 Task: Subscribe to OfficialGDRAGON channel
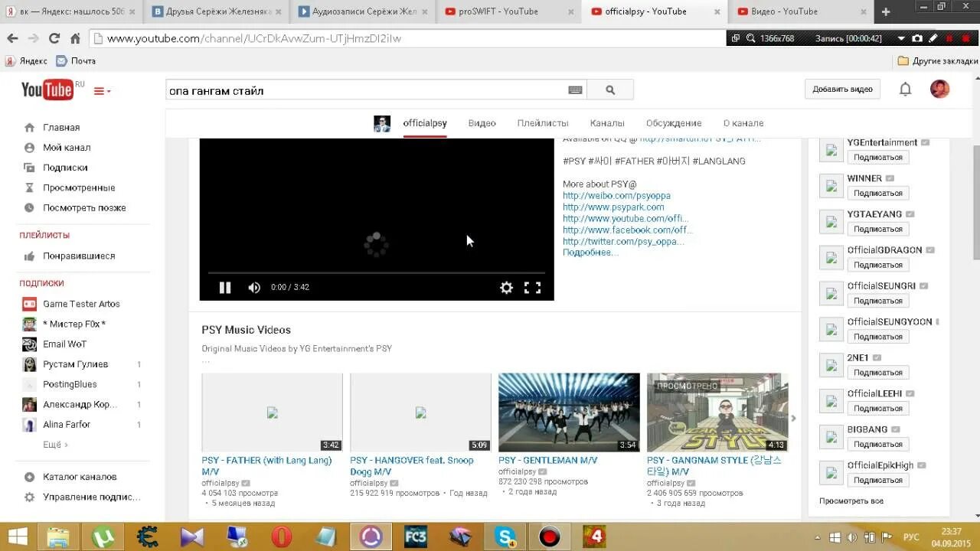coord(878,265)
